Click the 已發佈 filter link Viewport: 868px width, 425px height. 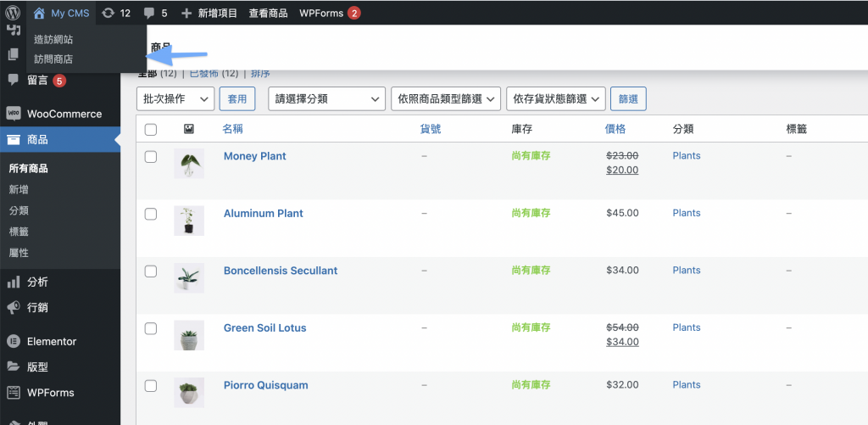(x=205, y=74)
